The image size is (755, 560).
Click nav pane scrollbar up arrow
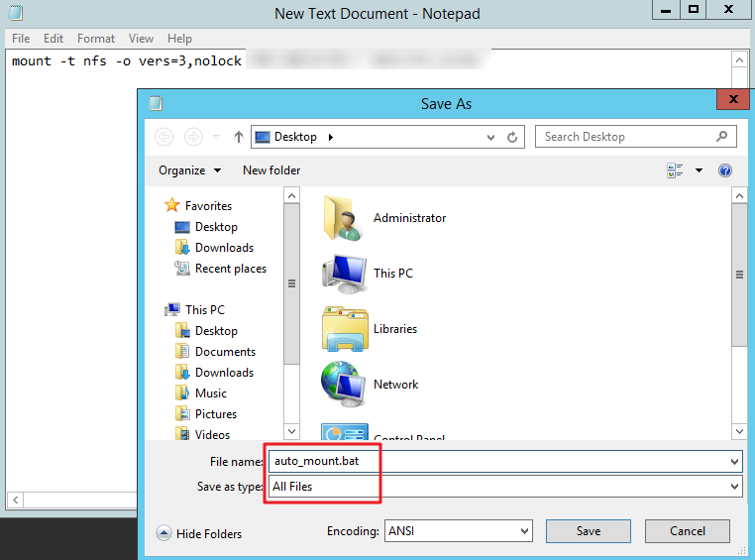[291, 195]
